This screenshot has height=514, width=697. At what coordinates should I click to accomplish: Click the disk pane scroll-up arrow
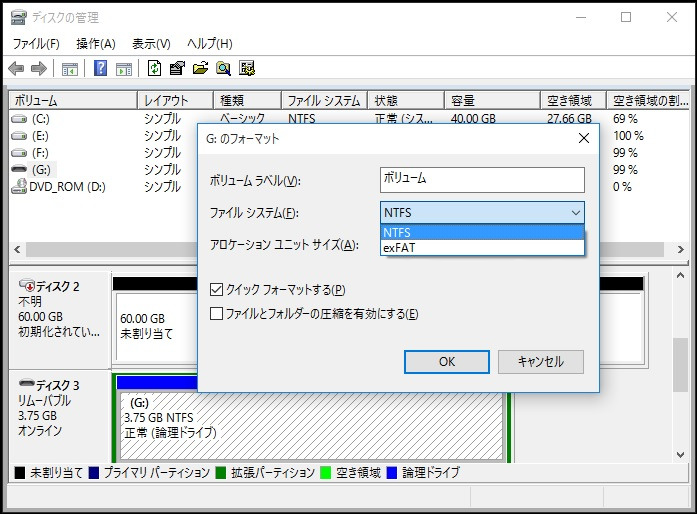pos(680,276)
